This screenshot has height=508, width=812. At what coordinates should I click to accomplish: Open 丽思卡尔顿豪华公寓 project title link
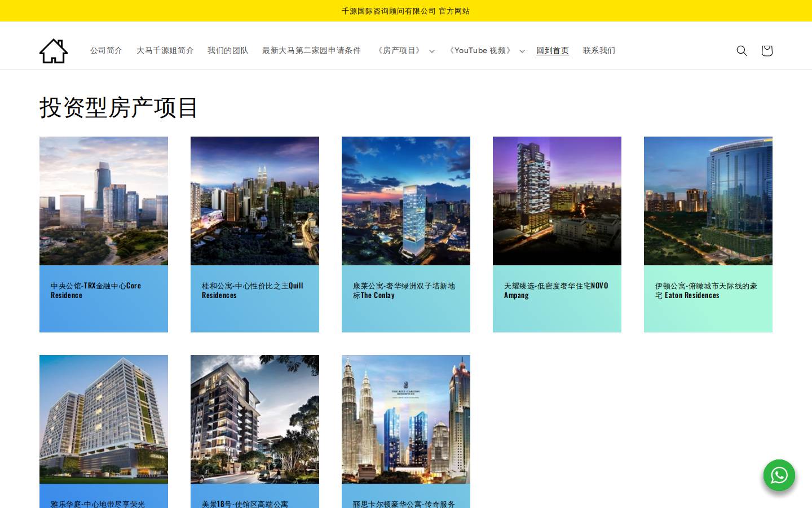tap(404, 503)
